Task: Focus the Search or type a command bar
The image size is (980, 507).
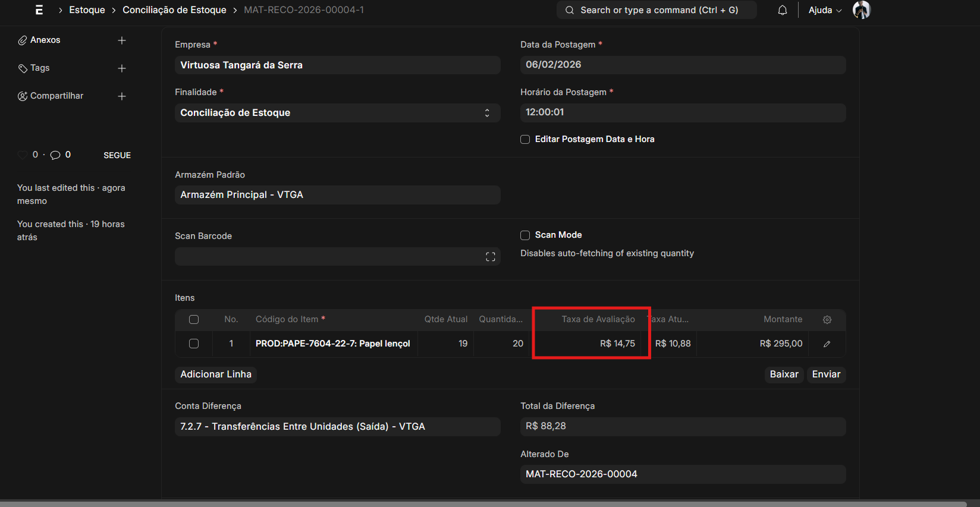Action: click(x=657, y=10)
